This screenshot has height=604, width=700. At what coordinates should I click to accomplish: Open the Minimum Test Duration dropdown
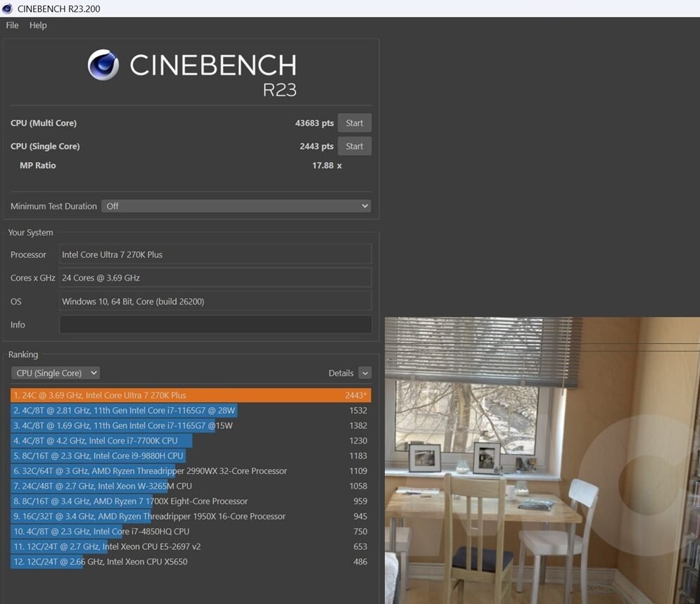pyautogui.click(x=236, y=205)
